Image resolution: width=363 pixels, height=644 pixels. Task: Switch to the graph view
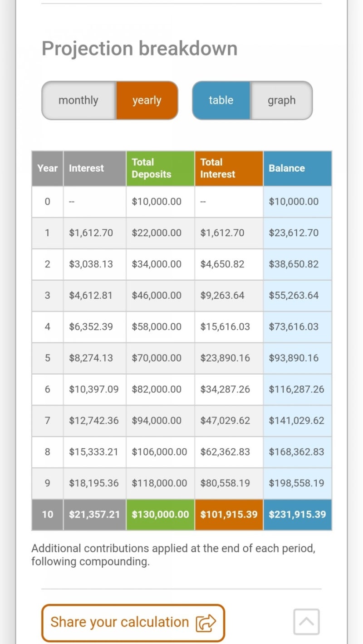pyautogui.click(x=281, y=100)
